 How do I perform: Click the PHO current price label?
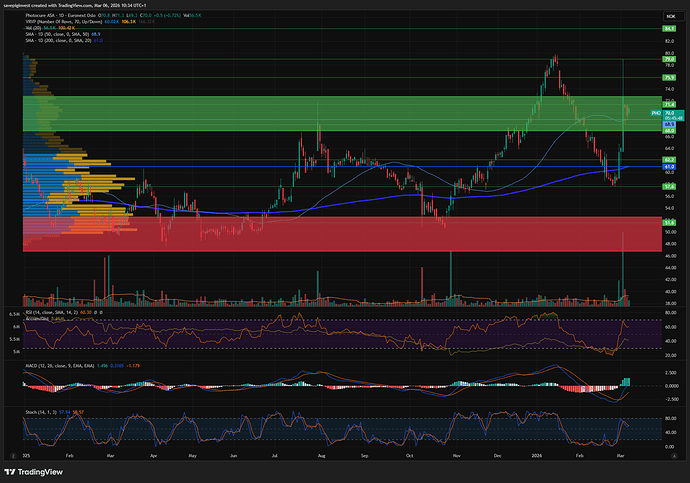click(657, 115)
